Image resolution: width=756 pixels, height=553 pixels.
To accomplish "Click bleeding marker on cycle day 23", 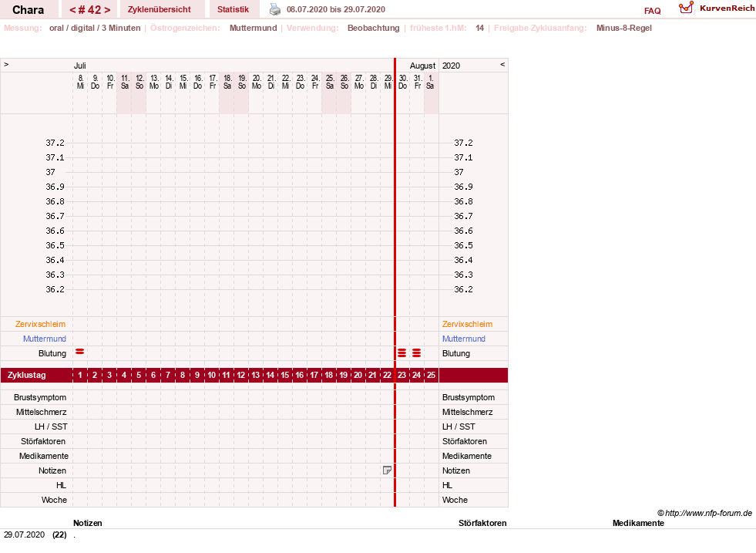I will coord(402,353).
